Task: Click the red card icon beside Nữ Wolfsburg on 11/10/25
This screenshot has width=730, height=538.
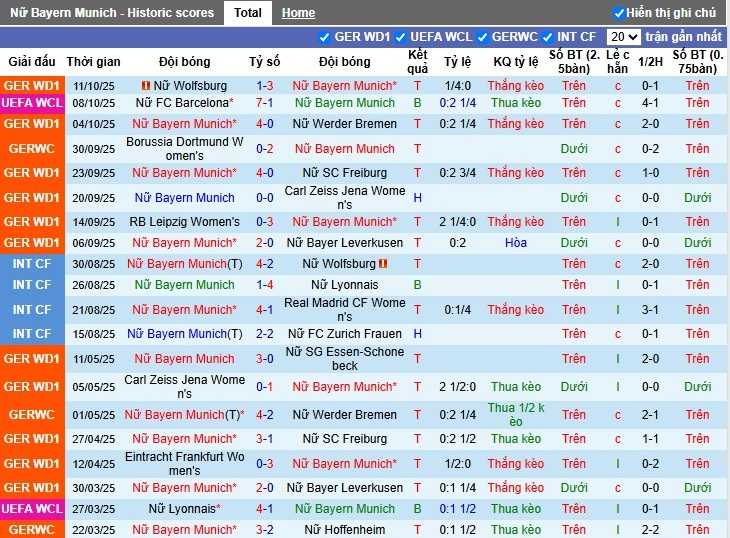Action: (146, 86)
